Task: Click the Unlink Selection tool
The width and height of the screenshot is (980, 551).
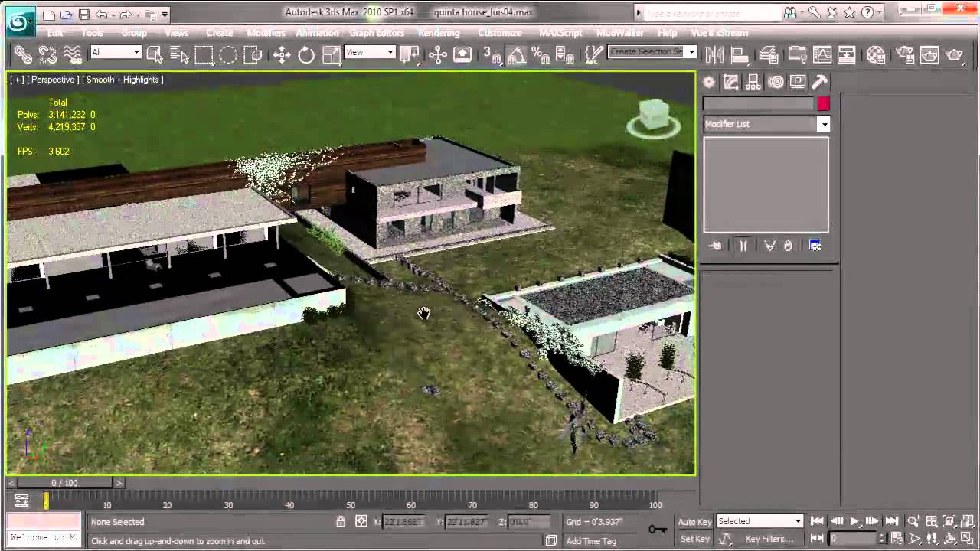Action: coord(47,54)
